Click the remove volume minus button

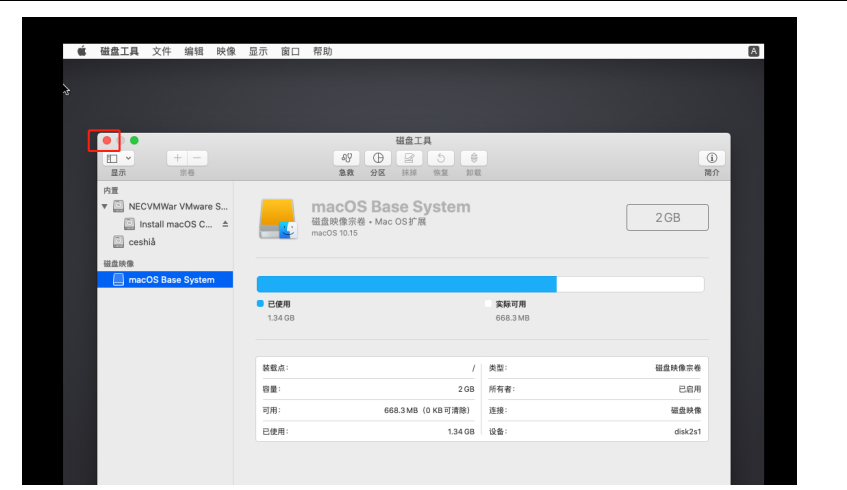tap(197, 158)
